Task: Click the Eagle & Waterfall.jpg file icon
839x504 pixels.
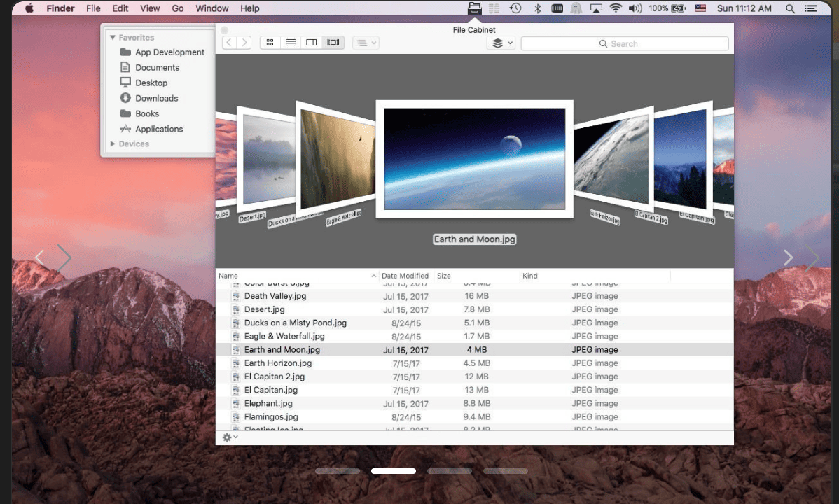Action: (x=236, y=337)
